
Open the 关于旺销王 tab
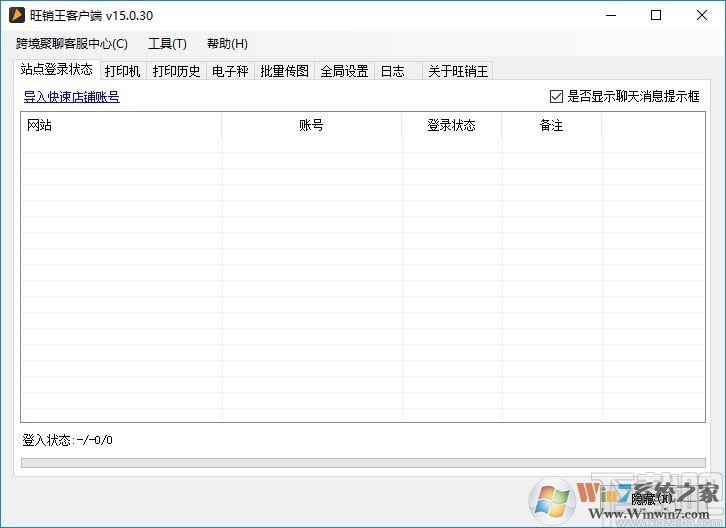458,71
